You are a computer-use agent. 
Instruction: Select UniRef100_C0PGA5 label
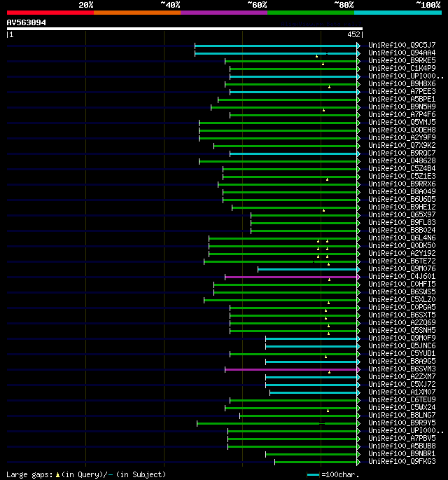pos(402,307)
